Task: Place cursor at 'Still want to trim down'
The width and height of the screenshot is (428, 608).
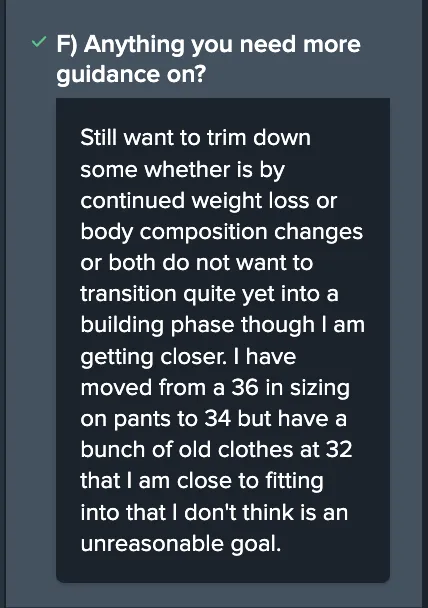Action: click(x=195, y=138)
